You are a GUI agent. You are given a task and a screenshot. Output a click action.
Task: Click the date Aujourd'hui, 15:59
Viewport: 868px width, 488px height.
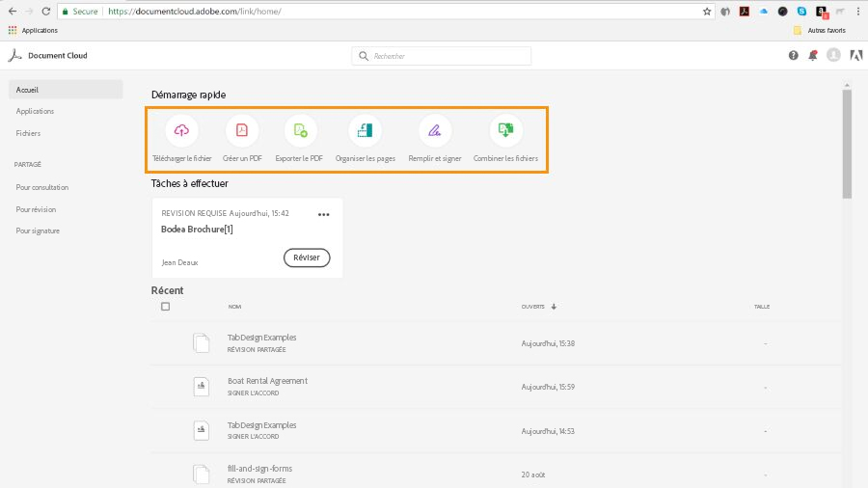click(548, 387)
